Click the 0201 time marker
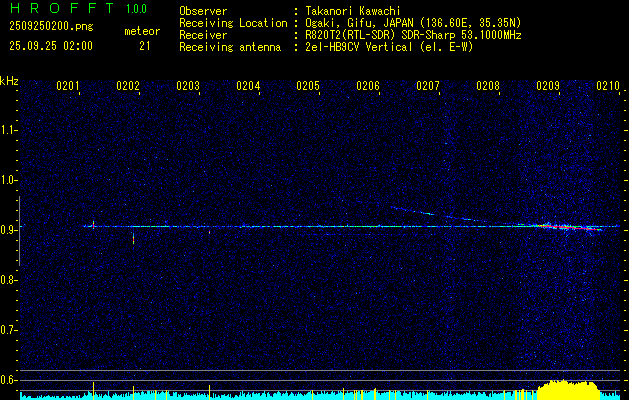This screenshot has width=629, height=400. [68, 86]
